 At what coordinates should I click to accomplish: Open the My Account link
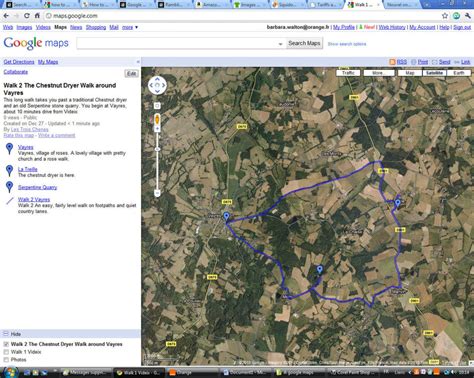click(422, 27)
